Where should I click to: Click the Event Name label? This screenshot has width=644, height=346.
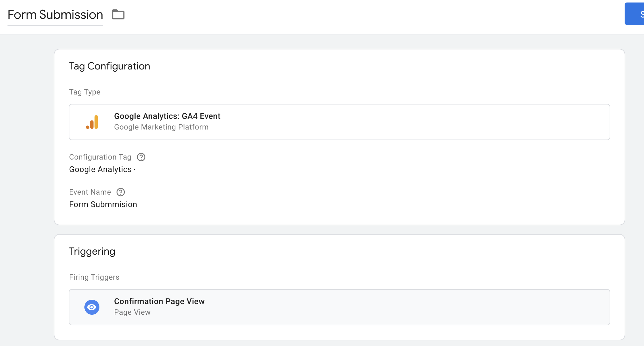[90, 192]
